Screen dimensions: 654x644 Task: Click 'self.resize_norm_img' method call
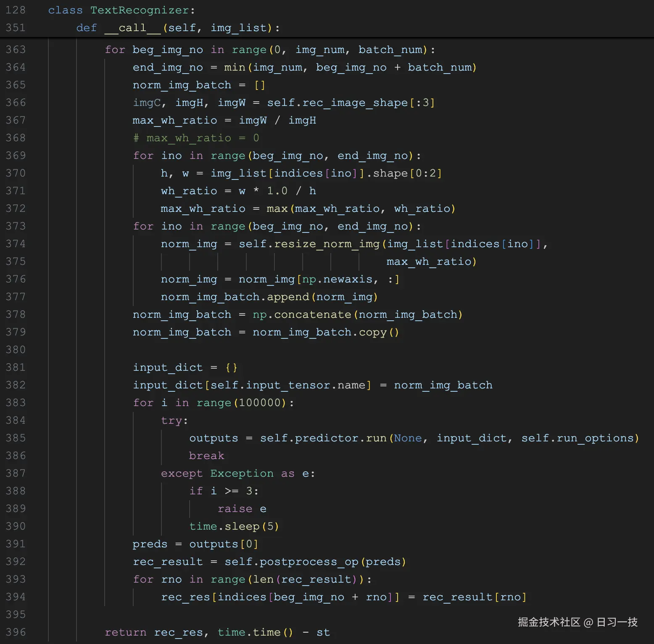tap(309, 244)
